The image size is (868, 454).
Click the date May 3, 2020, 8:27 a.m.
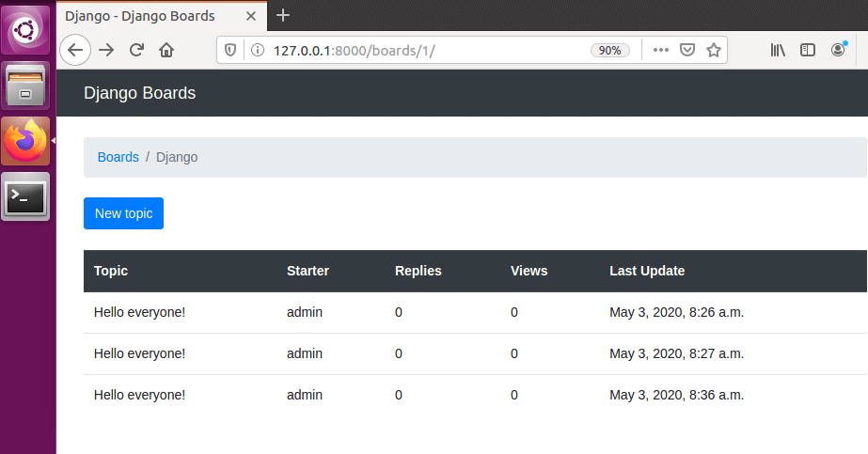676,354
